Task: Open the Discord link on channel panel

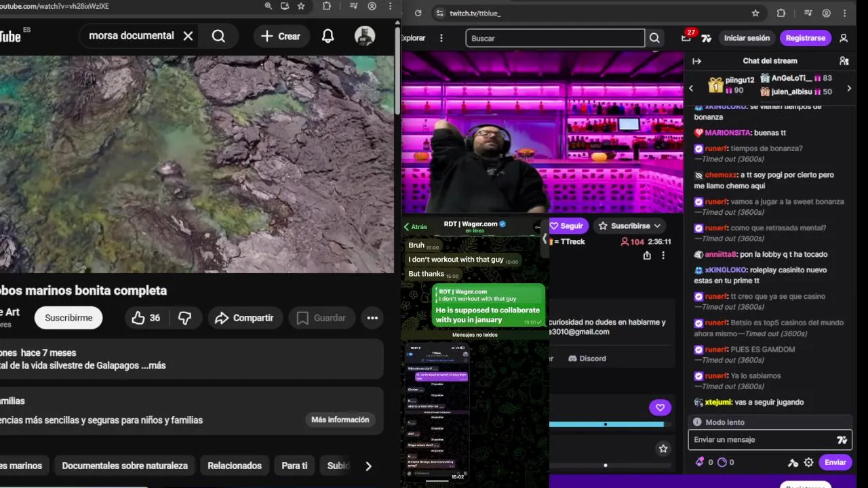Action: tap(587, 359)
